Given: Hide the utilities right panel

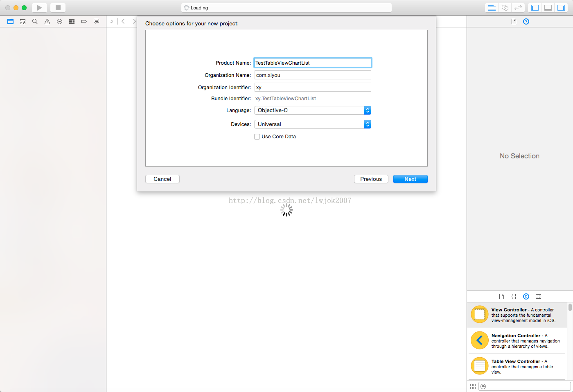Looking at the screenshot, I should point(561,7).
